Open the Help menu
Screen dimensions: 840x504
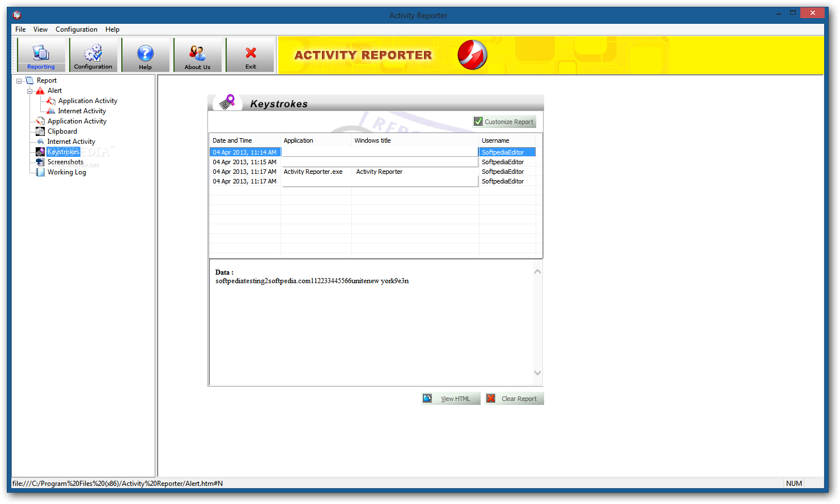point(112,29)
